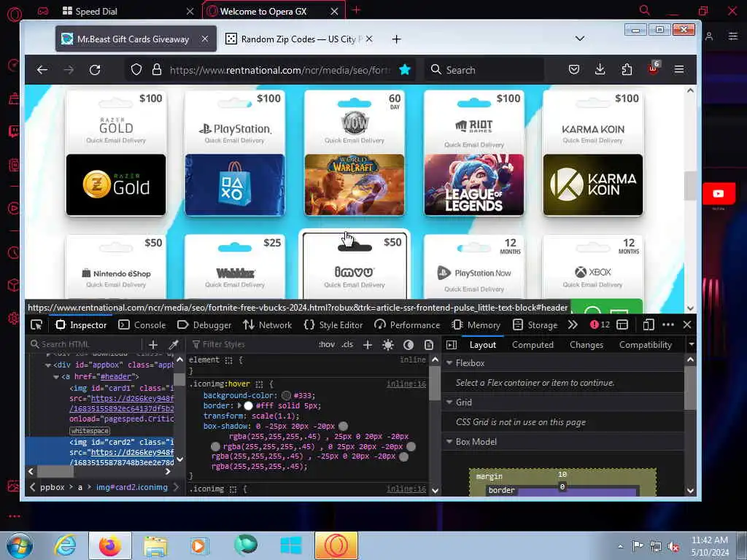This screenshot has width=747, height=560.
Task: Click the whitespace badge in markup
Action: 90,430
